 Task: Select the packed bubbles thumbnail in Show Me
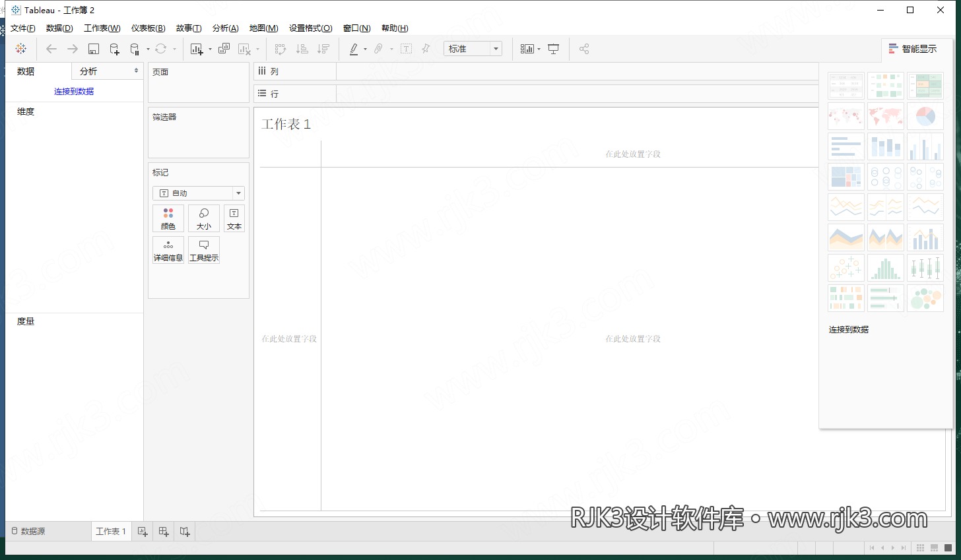(925, 298)
